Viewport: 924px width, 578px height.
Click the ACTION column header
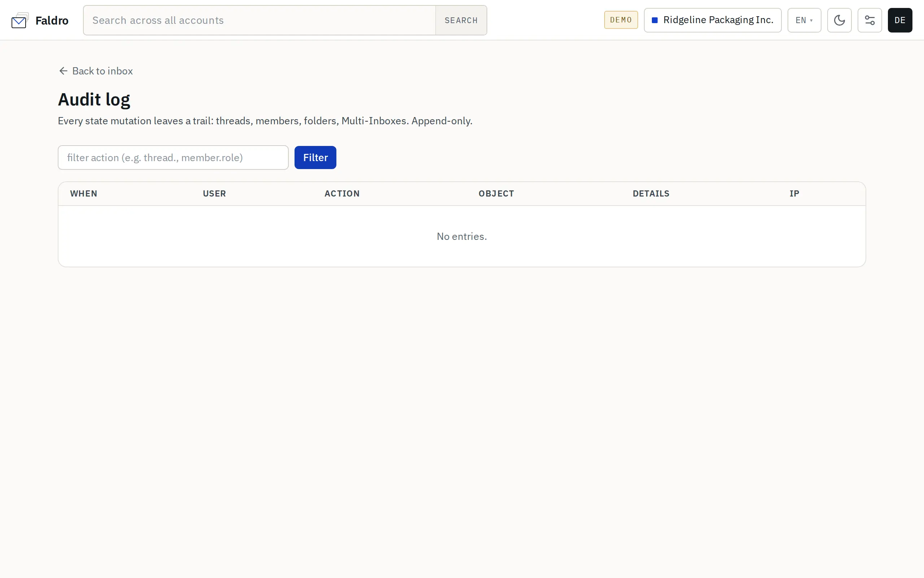pyautogui.click(x=342, y=193)
